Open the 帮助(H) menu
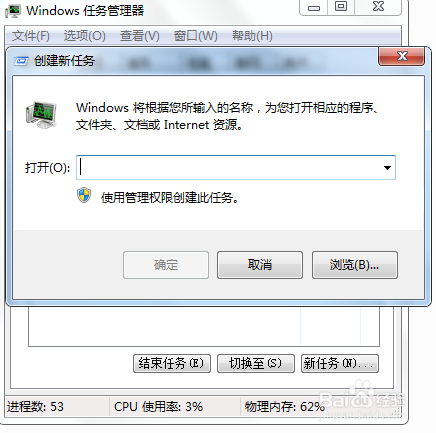436x433 pixels. click(252, 36)
